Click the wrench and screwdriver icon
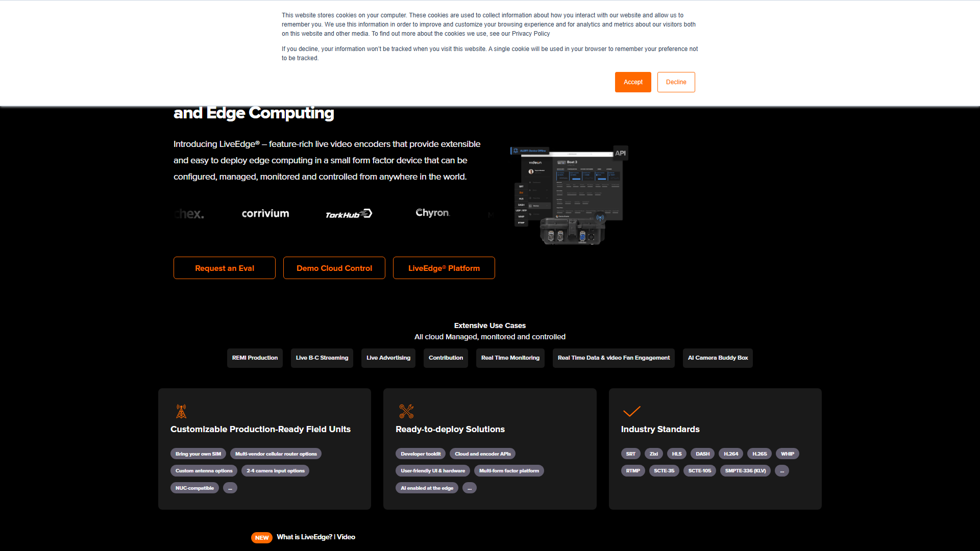 click(406, 411)
